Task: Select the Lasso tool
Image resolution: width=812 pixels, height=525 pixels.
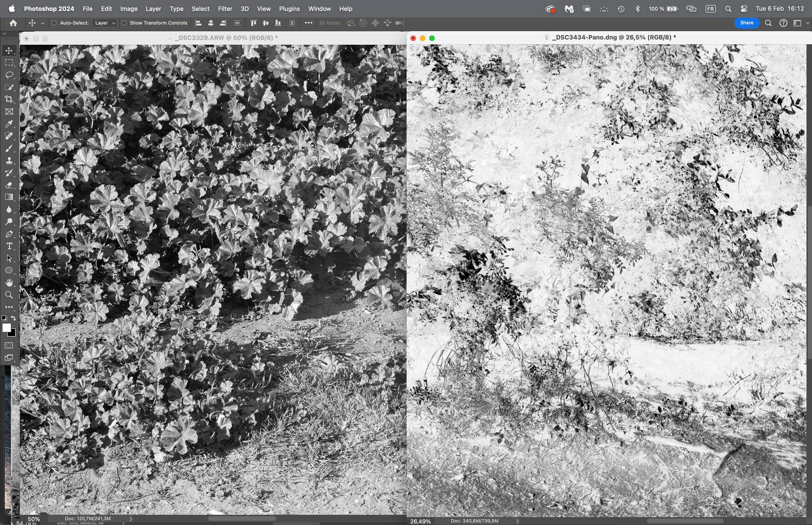Action: [x=9, y=75]
